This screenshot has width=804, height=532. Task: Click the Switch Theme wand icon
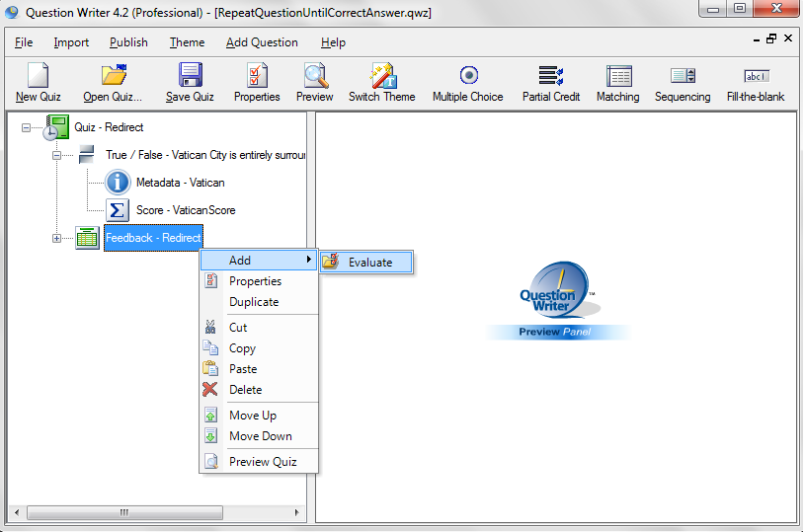coord(382,75)
